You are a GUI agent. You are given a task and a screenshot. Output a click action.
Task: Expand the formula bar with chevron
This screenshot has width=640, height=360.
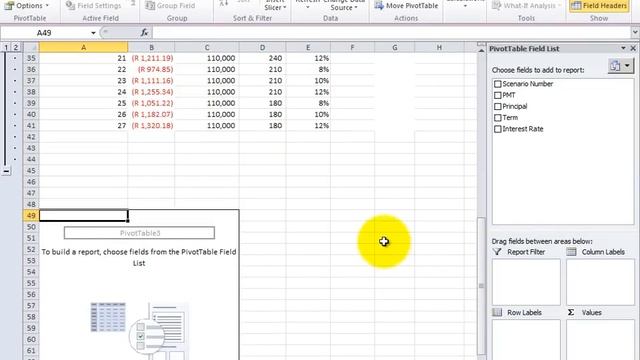click(x=635, y=32)
